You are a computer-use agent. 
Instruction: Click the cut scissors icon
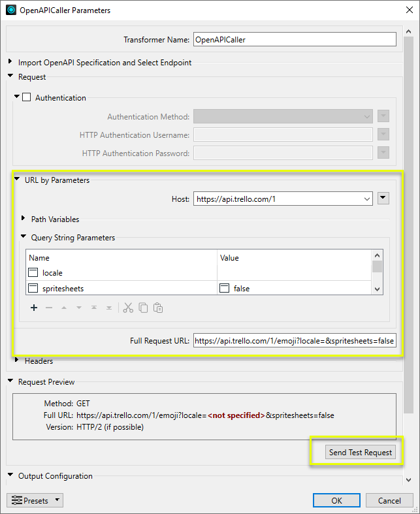pyautogui.click(x=128, y=308)
